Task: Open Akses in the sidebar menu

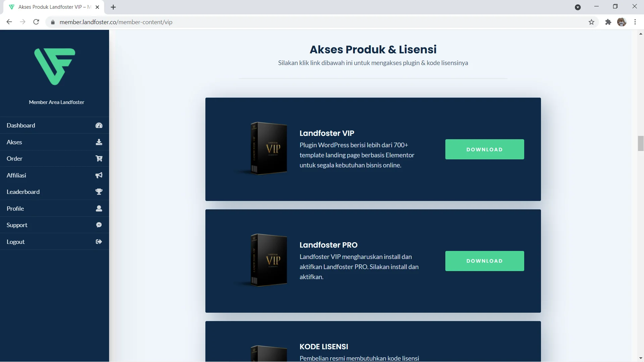Action: [54, 142]
